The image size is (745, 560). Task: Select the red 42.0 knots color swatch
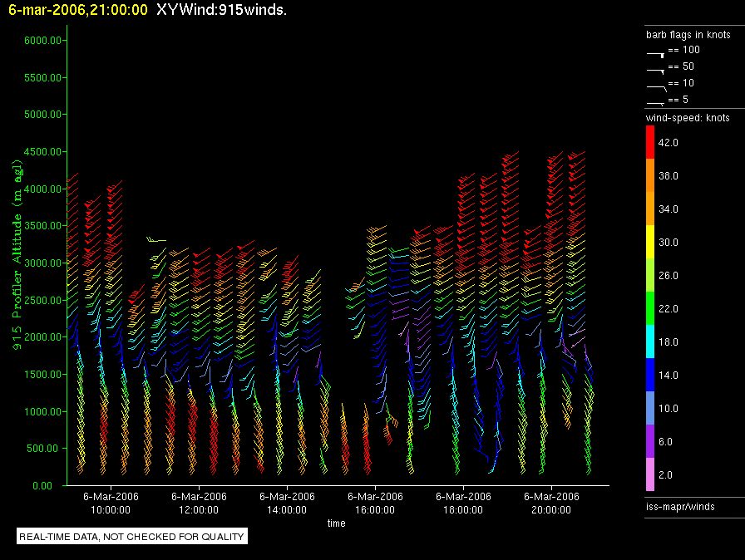coord(651,143)
